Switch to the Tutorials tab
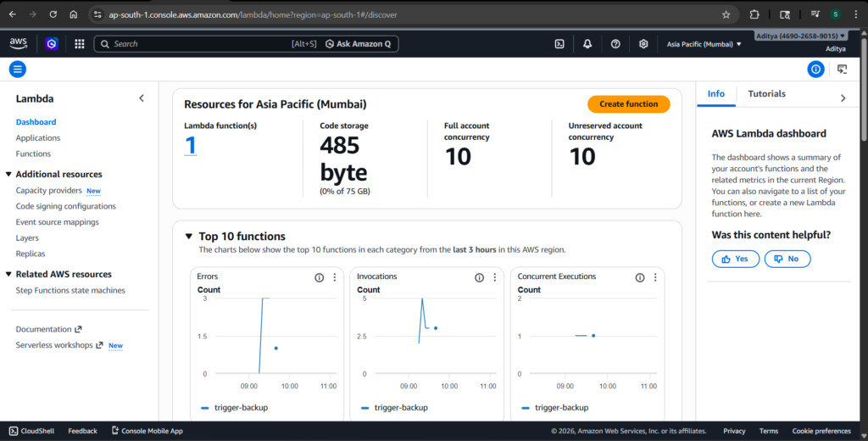 (x=766, y=94)
